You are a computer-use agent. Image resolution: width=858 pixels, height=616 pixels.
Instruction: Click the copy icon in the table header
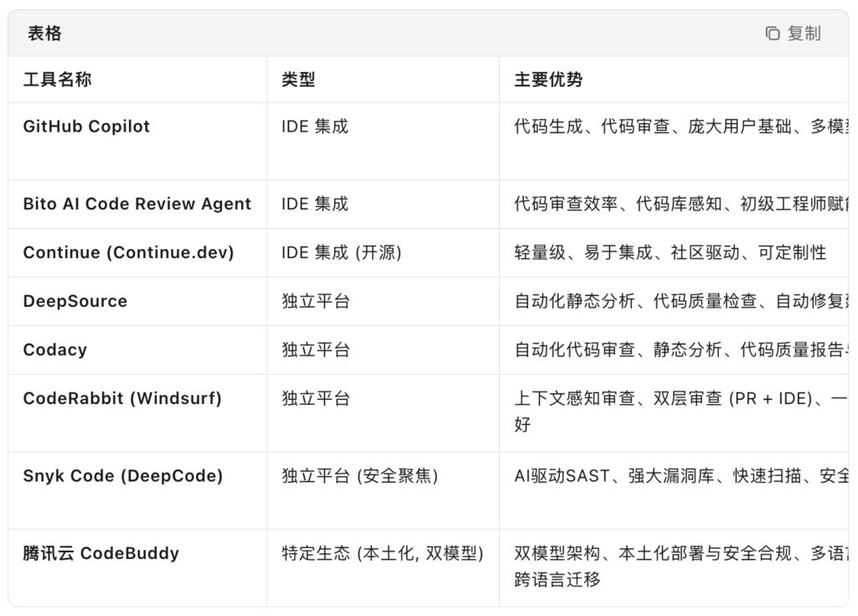pos(772,34)
